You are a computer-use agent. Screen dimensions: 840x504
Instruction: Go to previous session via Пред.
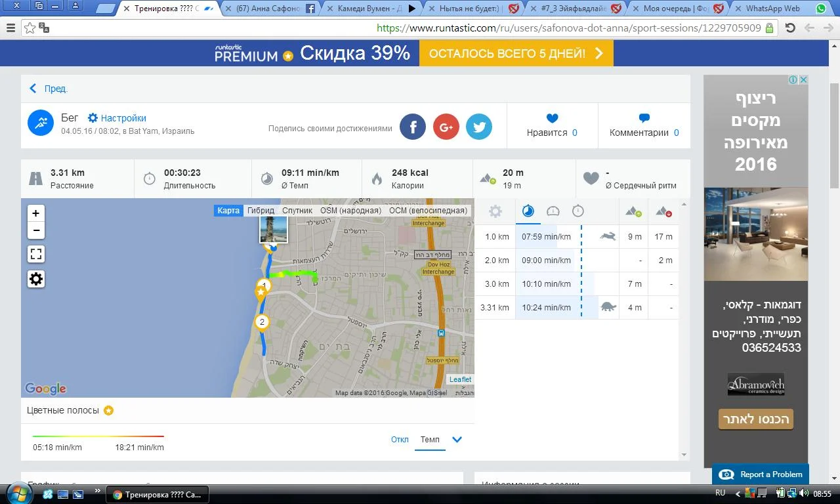coord(49,89)
